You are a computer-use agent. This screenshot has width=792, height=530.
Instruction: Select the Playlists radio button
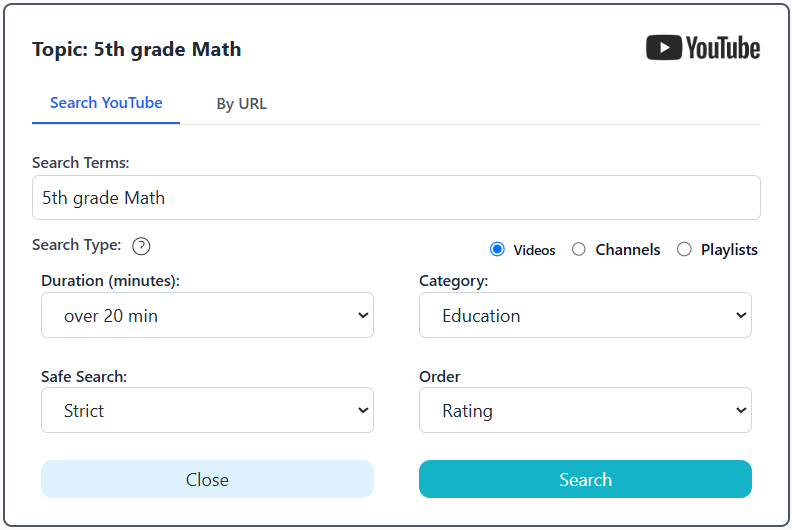point(684,249)
